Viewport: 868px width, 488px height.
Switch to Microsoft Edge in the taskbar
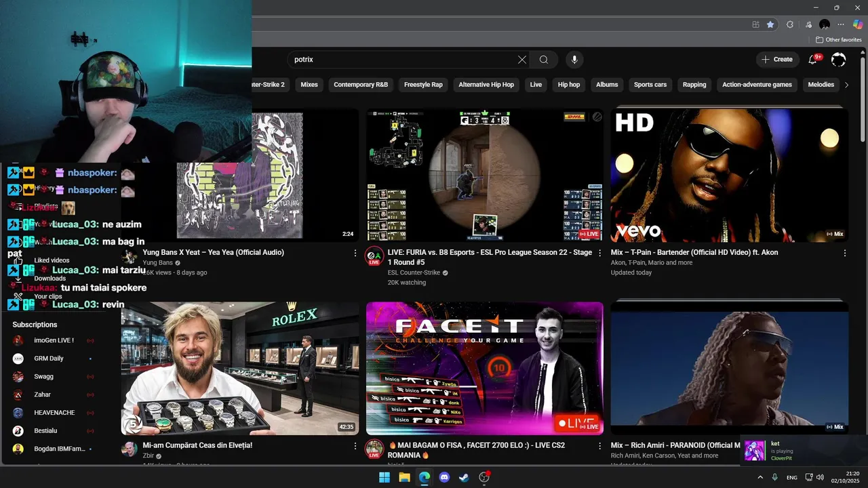click(424, 477)
